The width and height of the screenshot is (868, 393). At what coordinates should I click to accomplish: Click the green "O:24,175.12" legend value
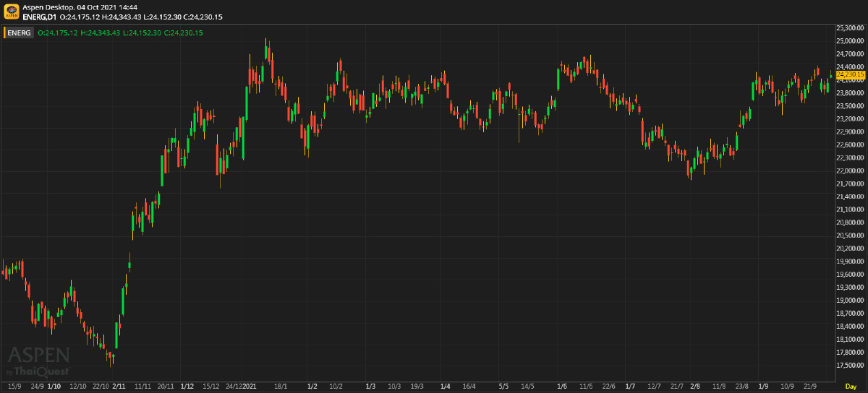coord(58,33)
